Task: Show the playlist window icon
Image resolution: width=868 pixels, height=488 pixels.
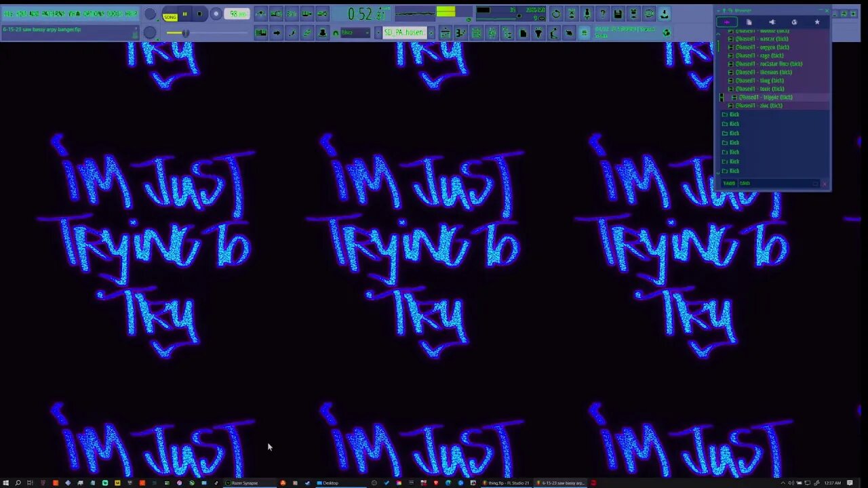Action: tap(446, 33)
